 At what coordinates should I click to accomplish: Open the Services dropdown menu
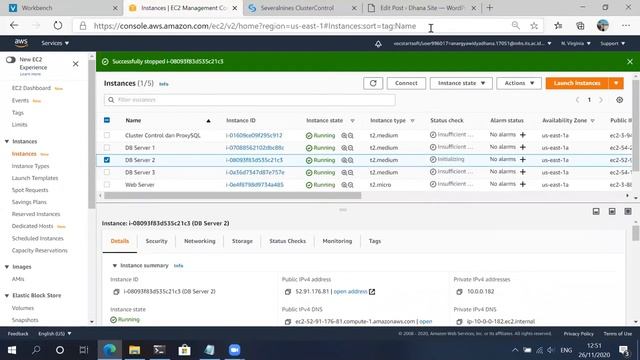pyautogui.click(x=55, y=43)
